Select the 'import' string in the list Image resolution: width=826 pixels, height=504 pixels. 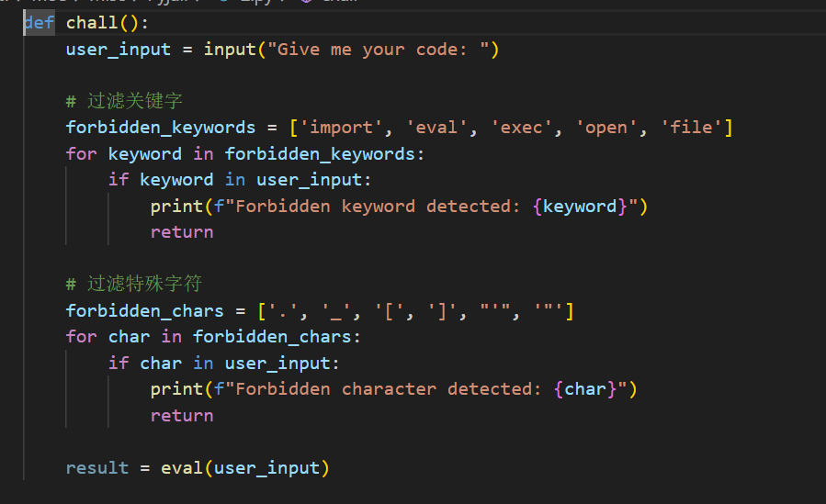point(341,128)
